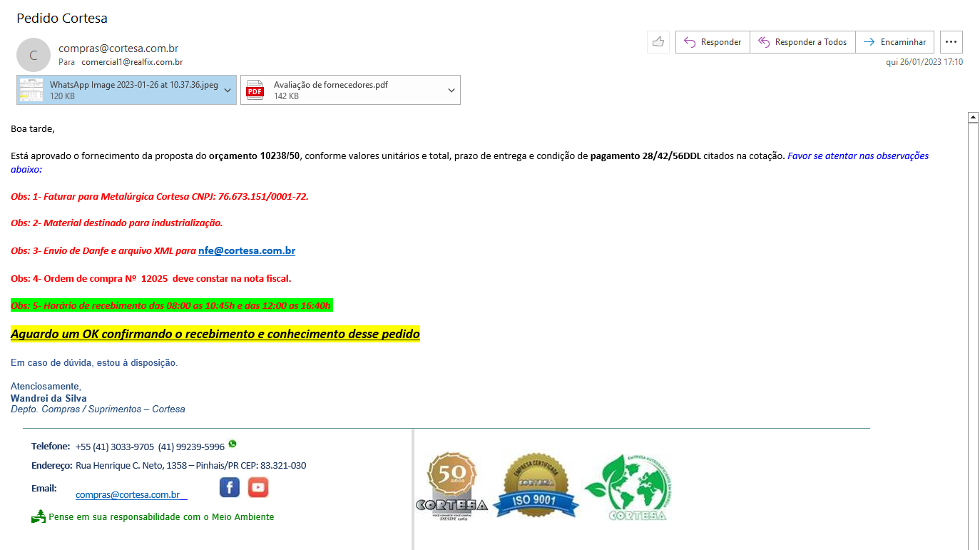980x550 pixels.
Task: Expand WhatsApp Image attachment dropdown arrow
Action: [x=228, y=90]
